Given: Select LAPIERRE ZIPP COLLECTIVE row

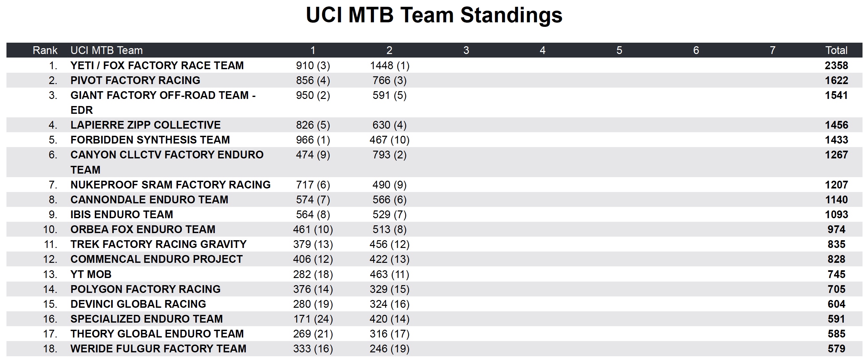Looking at the screenshot, I should click(146, 125).
